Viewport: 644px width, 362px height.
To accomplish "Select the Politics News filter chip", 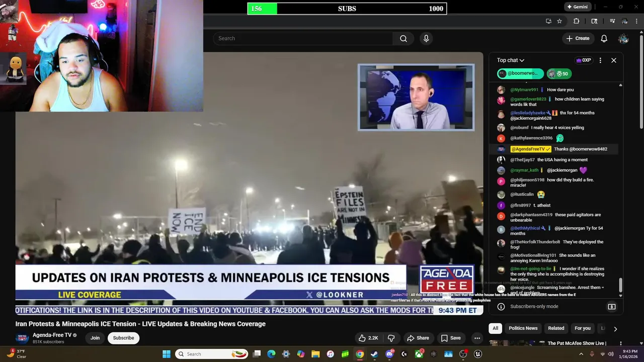I will (x=523, y=328).
